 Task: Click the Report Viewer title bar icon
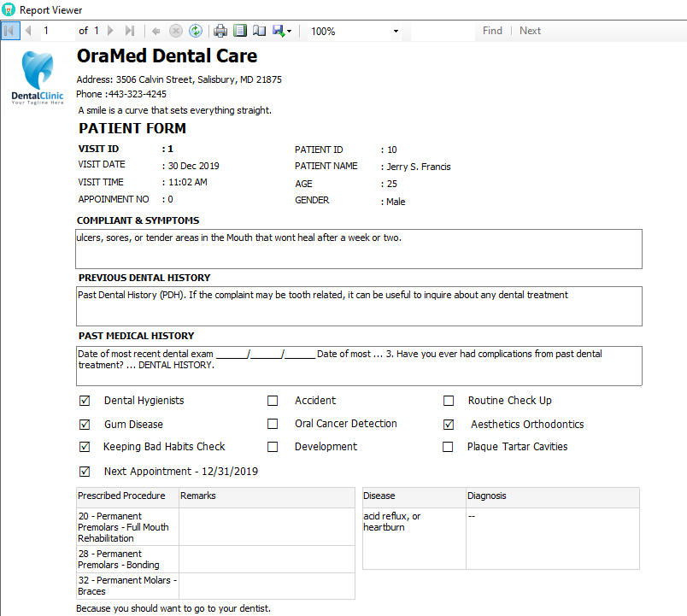(9, 9)
